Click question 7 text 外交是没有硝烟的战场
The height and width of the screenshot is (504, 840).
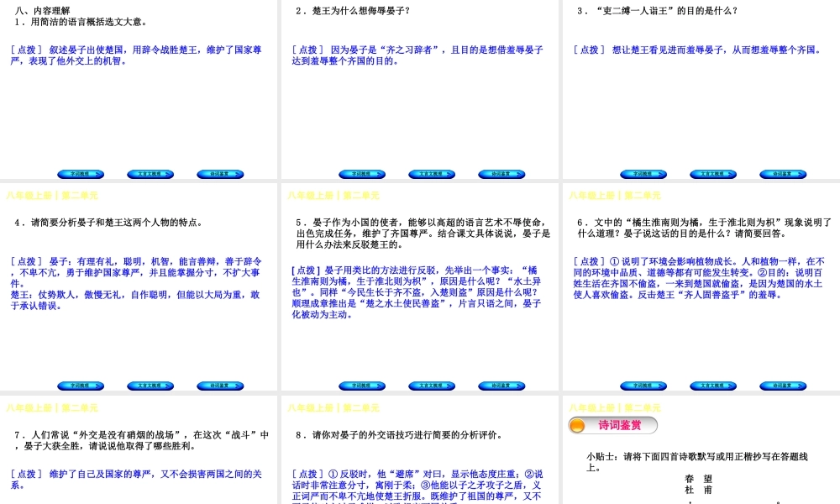point(142,440)
